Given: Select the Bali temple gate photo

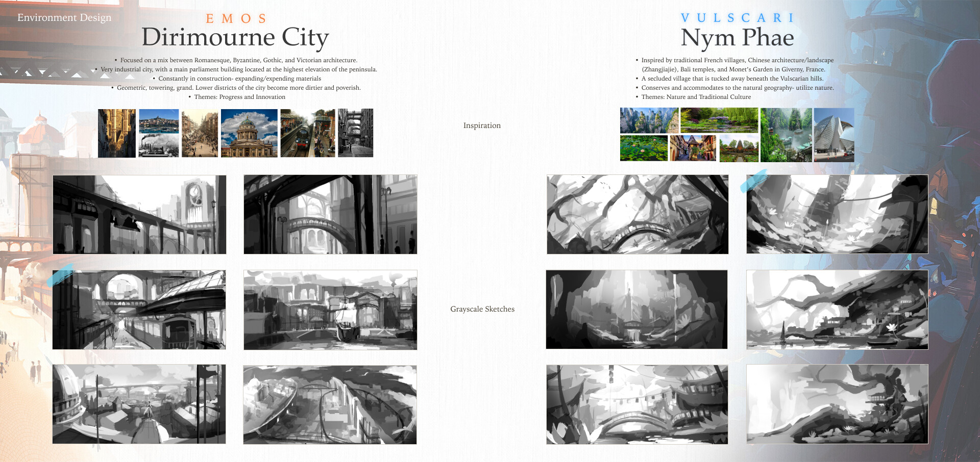Looking at the screenshot, I should pyautogui.click(x=739, y=148).
